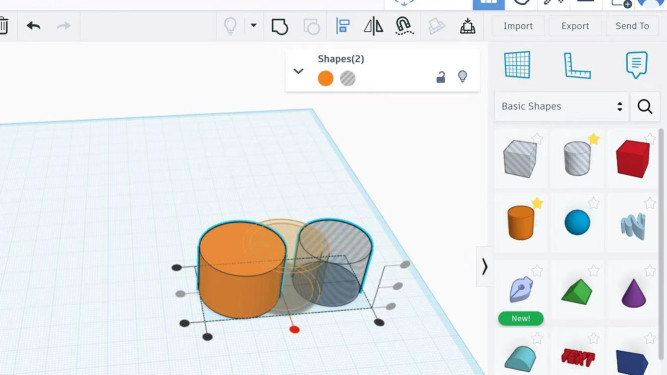Click the Ungroup icon

(x=311, y=26)
